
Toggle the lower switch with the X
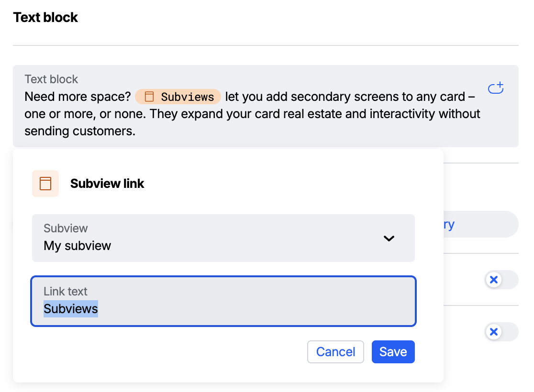point(501,332)
